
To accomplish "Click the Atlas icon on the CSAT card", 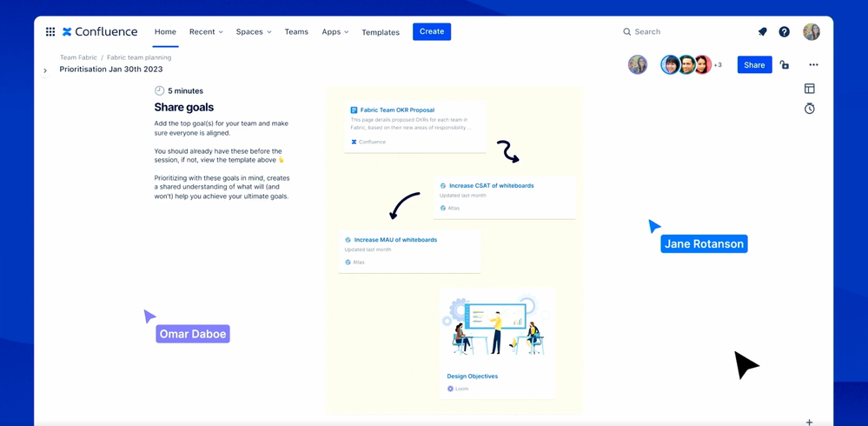I will [443, 209].
